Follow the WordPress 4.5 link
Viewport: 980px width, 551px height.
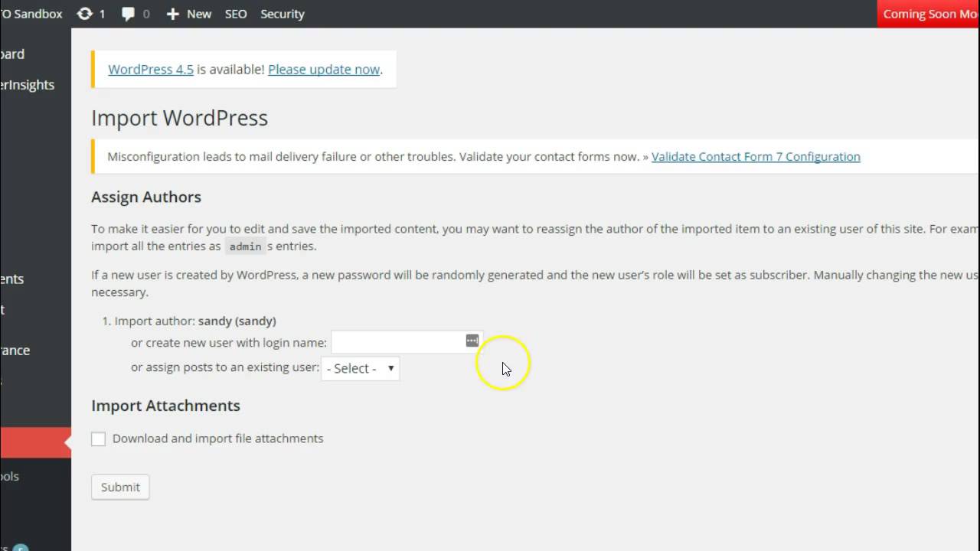pos(151,69)
